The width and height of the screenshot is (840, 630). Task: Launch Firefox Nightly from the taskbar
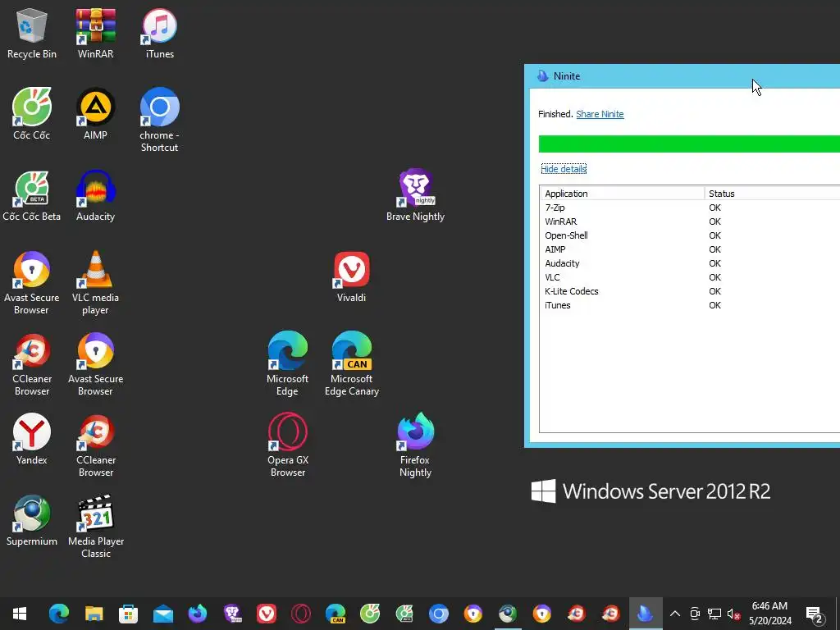(x=198, y=614)
